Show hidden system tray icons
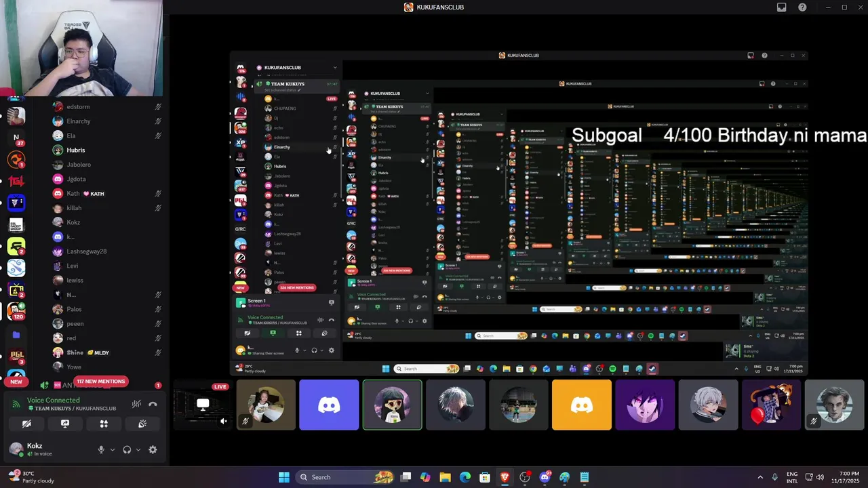This screenshot has height=488, width=868. [x=760, y=477]
